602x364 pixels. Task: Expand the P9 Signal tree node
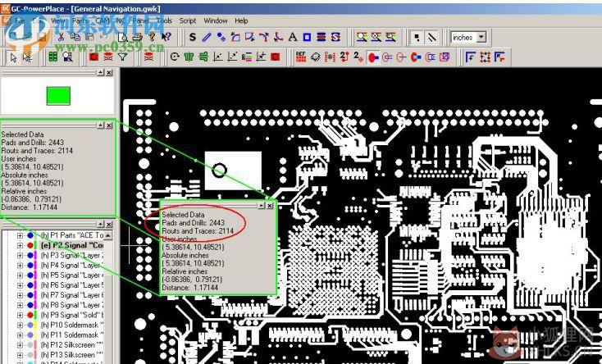20,315
